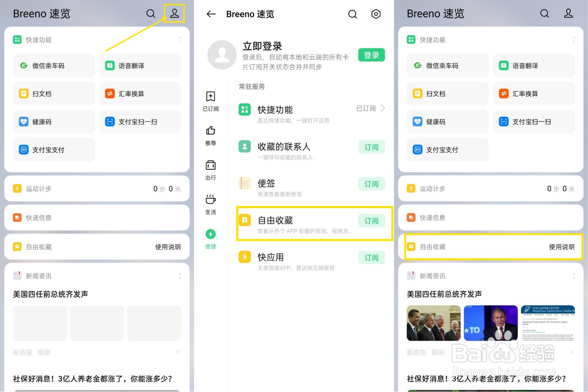588x392 pixels.
Task: Open 运动计步 card in right screen
Action: (x=491, y=189)
